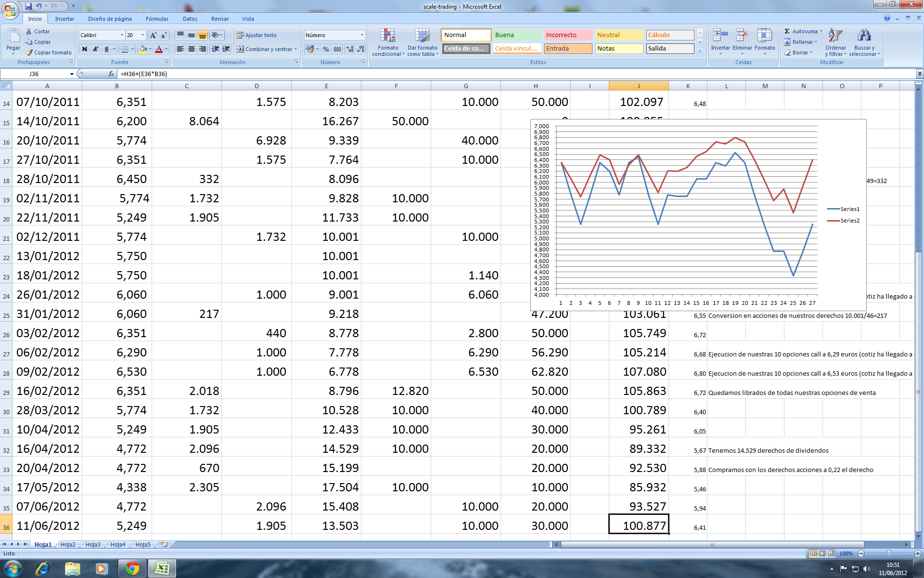Click the Office button logo
The width and height of the screenshot is (924, 578).
point(10,10)
